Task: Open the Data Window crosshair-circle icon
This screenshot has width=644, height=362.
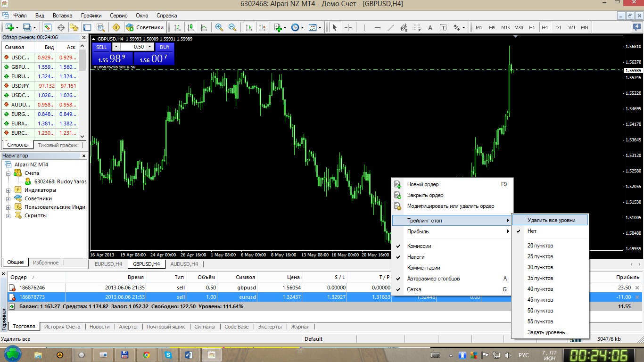Action: [x=61, y=27]
